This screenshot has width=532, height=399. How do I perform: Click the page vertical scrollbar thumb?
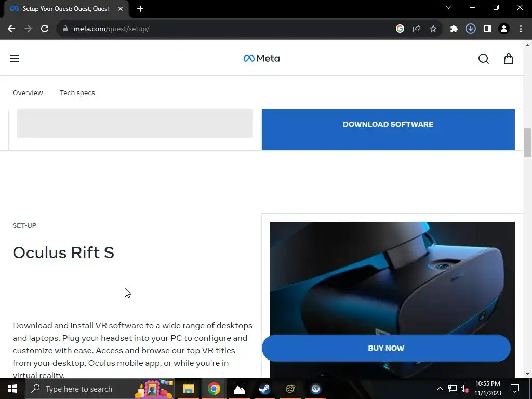pyautogui.click(x=528, y=142)
